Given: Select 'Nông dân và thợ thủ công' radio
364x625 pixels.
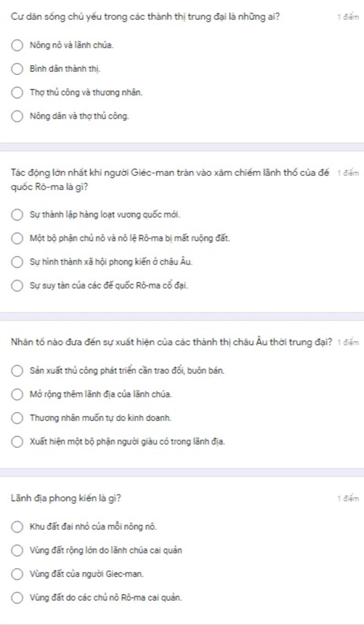Looking at the screenshot, I should click(x=17, y=116).
